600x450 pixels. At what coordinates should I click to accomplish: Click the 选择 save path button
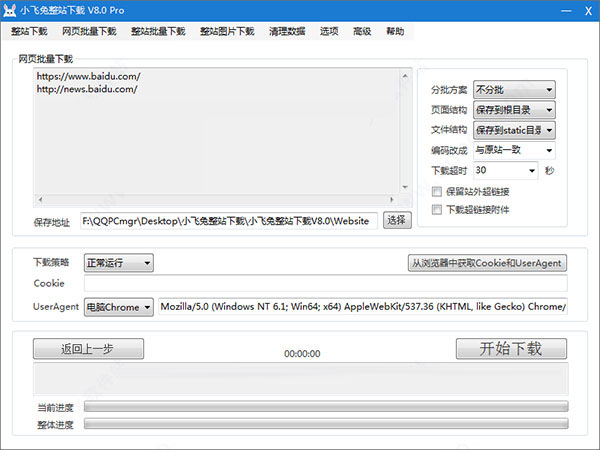tap(397, 220)
